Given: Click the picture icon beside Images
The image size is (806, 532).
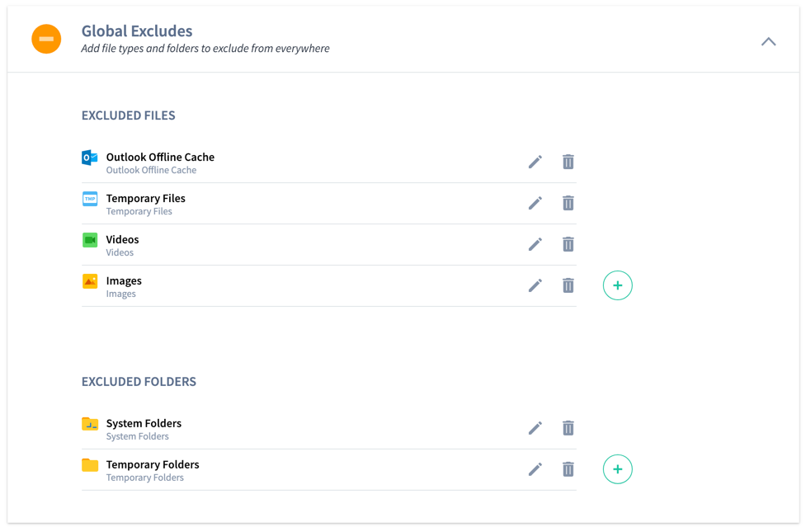Looking at the screenshot, I should coord(89,281).
